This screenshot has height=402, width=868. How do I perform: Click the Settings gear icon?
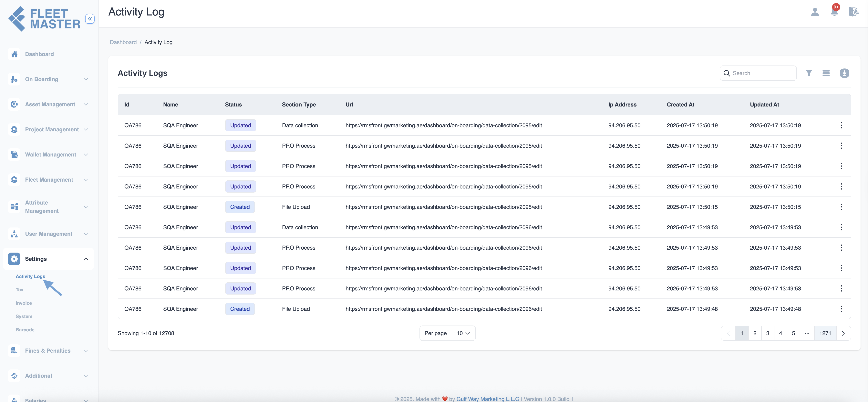coord(14,259)
